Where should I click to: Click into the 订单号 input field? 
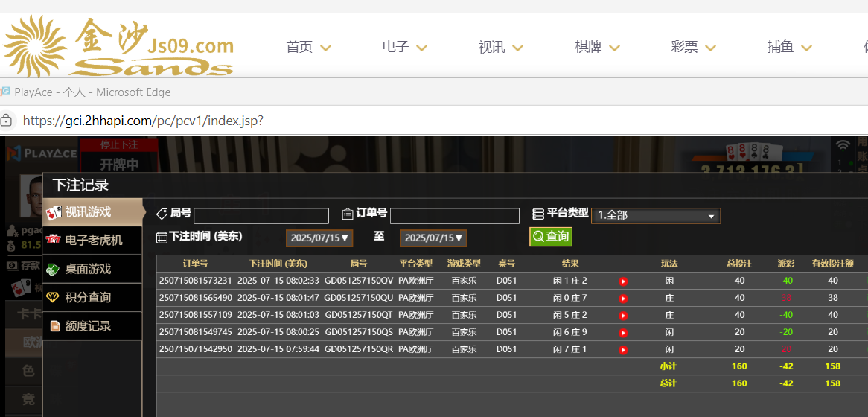(x=454, y=216)
